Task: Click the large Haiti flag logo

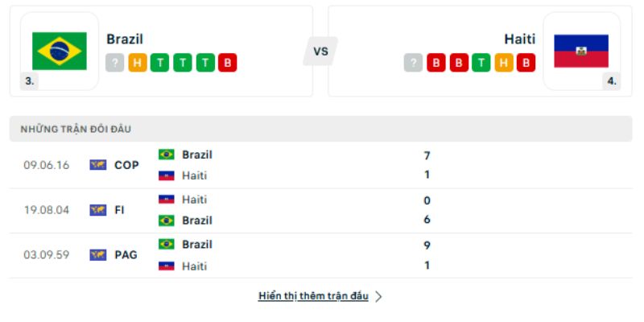Action: (581, 51)
